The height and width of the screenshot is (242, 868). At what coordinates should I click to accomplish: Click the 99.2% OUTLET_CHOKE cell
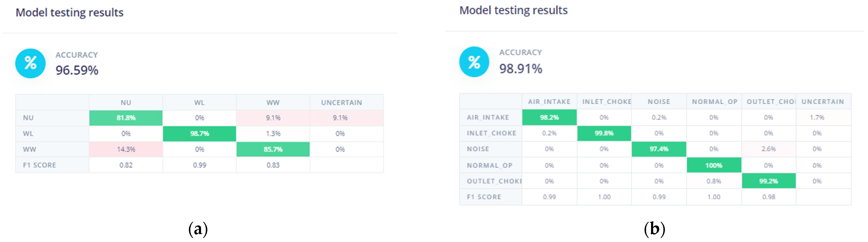pyautogui.click(x=769, y=181)
